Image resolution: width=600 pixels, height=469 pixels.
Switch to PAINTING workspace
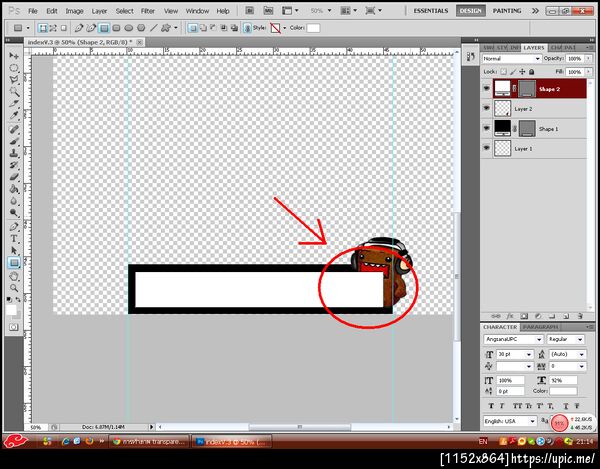[x=507, y=11]
